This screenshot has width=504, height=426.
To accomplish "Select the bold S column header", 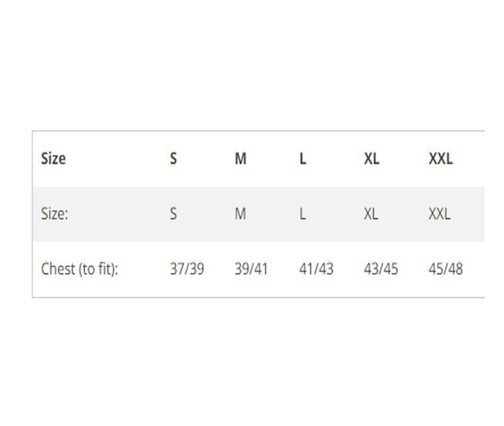I will coord(173,158).
